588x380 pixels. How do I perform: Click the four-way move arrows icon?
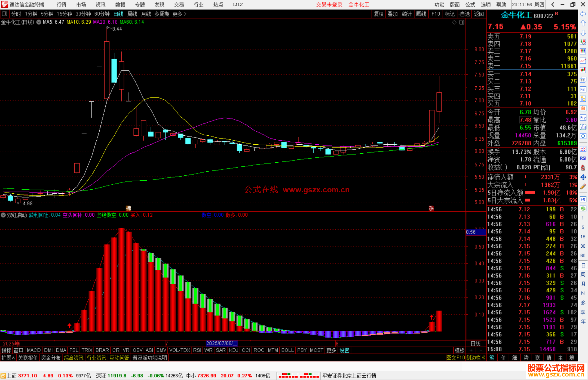coord(583,177)
